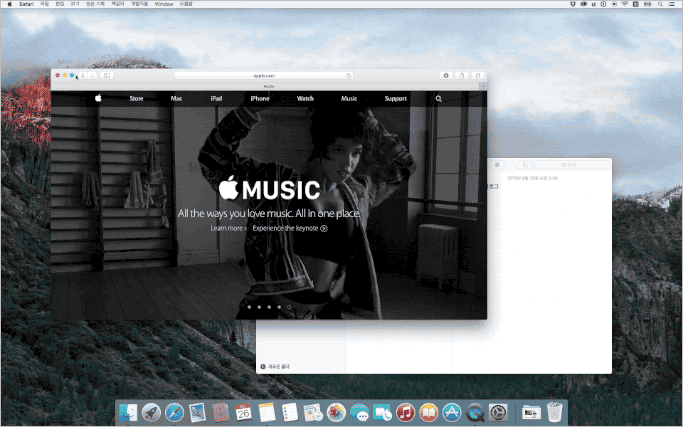This screenshot has height=427, width=683.
Task: Toggle Safari sidebar button
Action: pos(107,75)
